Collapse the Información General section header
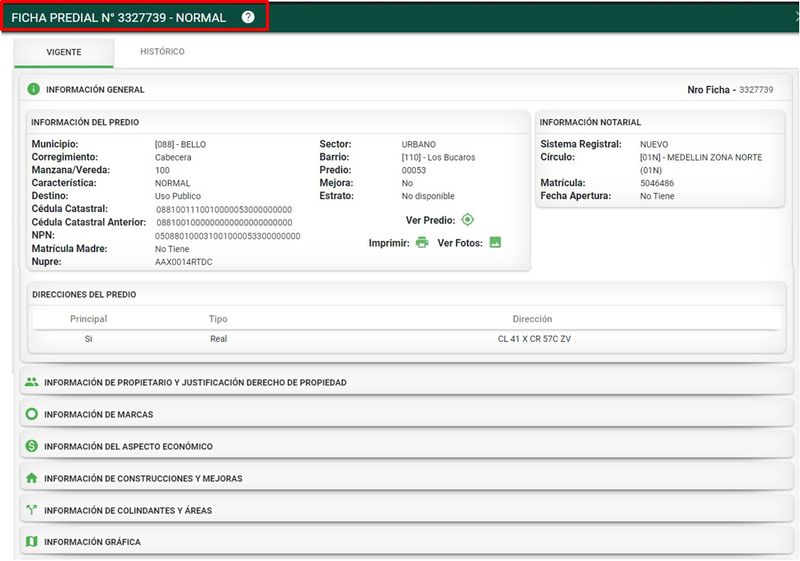Image resolution: width=800 pixels, height=561 pixels. pos(95,89)
